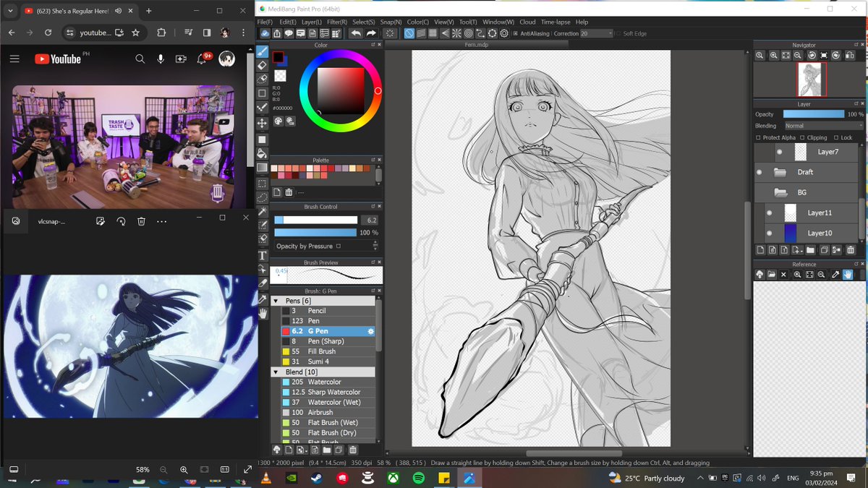Turn snap off icon in toolbar
Screen dimensions: 868x488
tap(409, 33)
